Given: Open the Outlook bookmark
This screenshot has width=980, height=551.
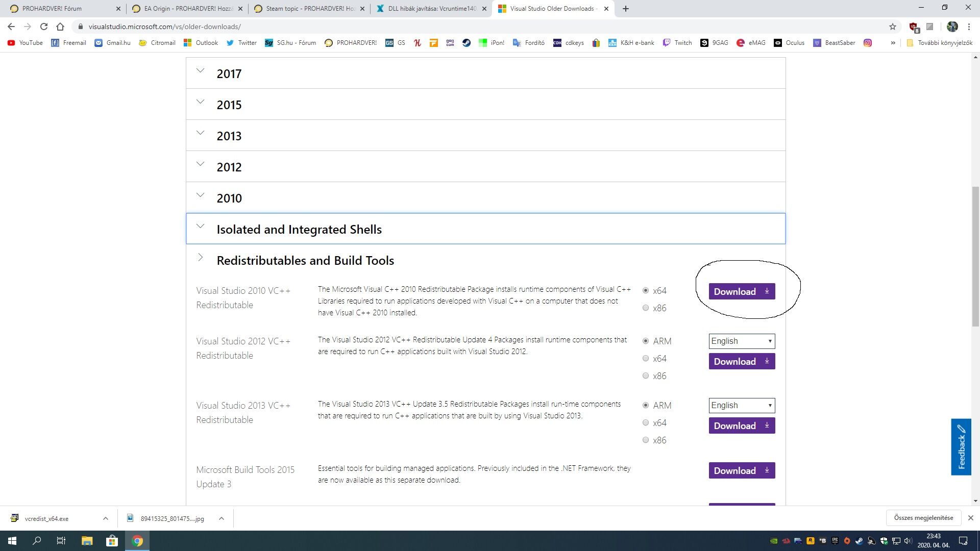Looking at the screenshot, I should (x=201, y=43).
